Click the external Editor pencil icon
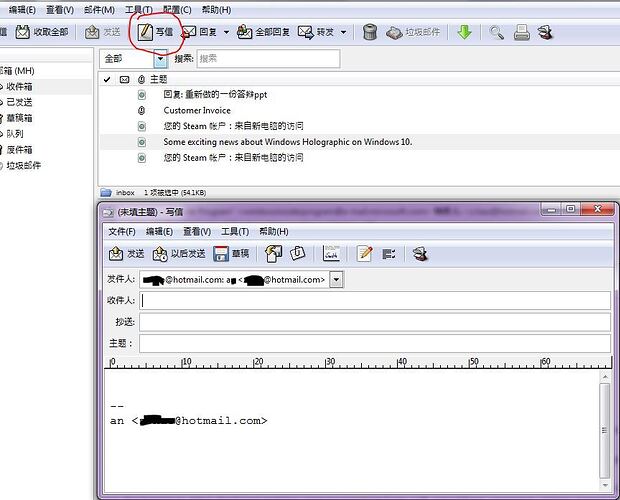 point(365,254)
